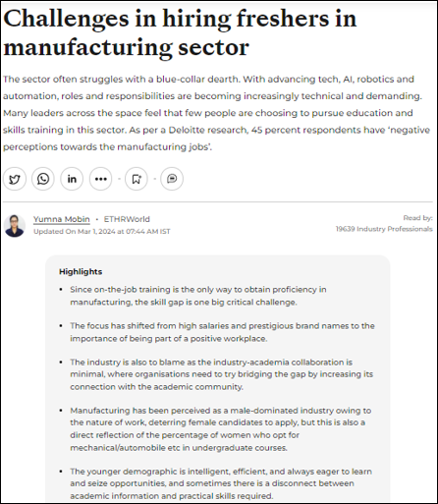Image resolution: width=438 pixels, height=504 pixels.
Task: Click the 19639 Industry Professionals count
Action: 384,229
